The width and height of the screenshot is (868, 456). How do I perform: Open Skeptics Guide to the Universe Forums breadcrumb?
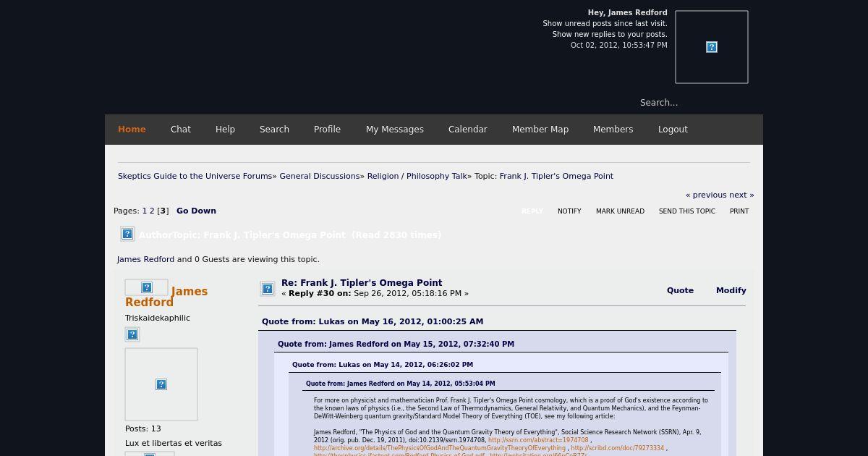coord(195,176)
